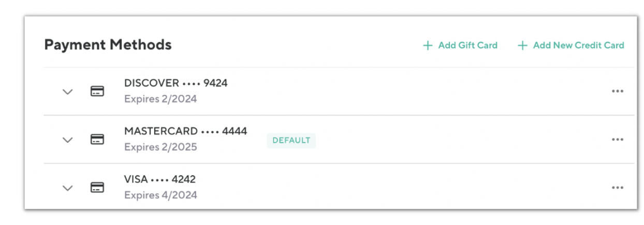Click the Payment Methods heading
644x225 pixels.
(x=108, y=45)
